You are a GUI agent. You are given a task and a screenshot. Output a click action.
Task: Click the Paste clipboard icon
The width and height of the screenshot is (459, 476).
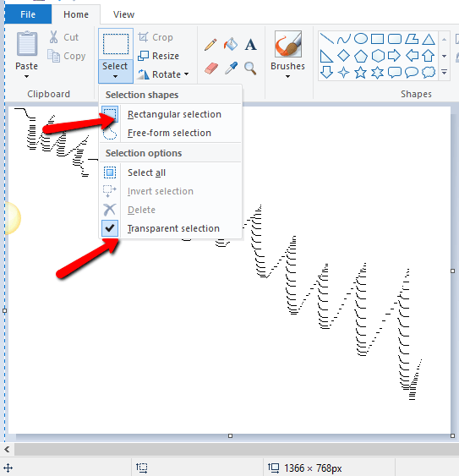pos(27,44)
